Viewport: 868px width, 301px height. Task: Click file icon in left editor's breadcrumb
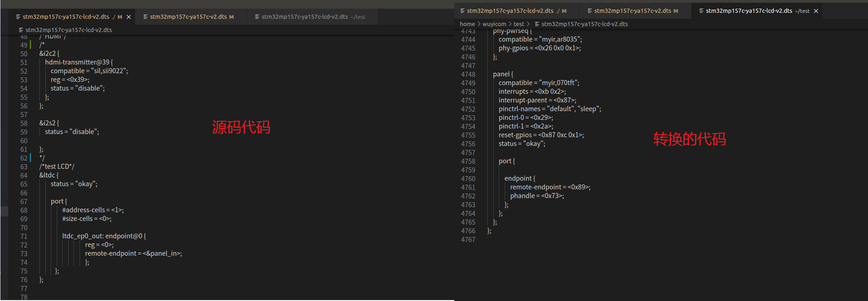[21, 30]
